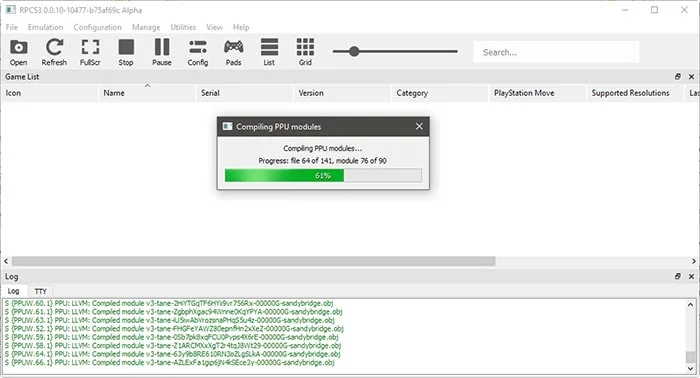Image resolution: width=700 pixels, height=378 pixels.
Task: Pause emulation with the Pause icon
Action: [x=162, y=52]
